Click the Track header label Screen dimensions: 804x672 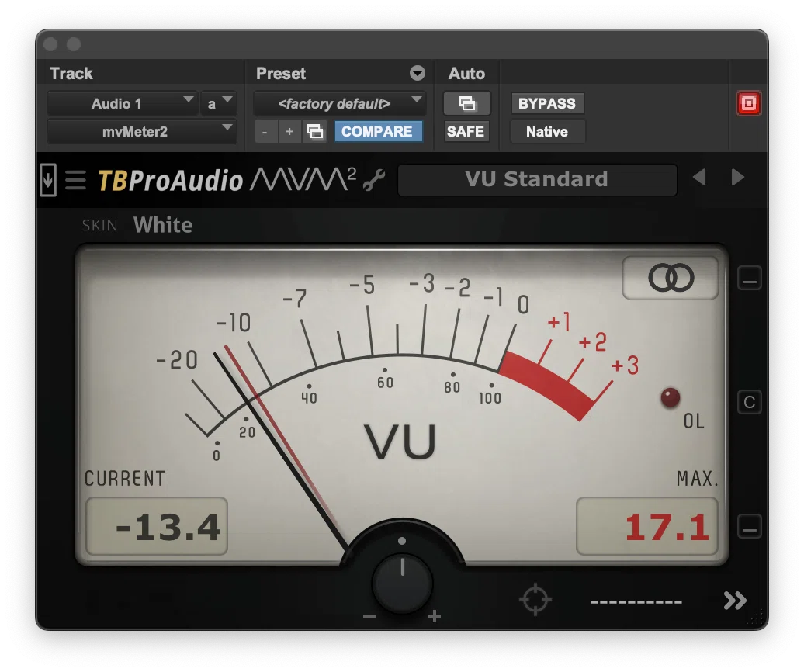click(x=71, y=73)
